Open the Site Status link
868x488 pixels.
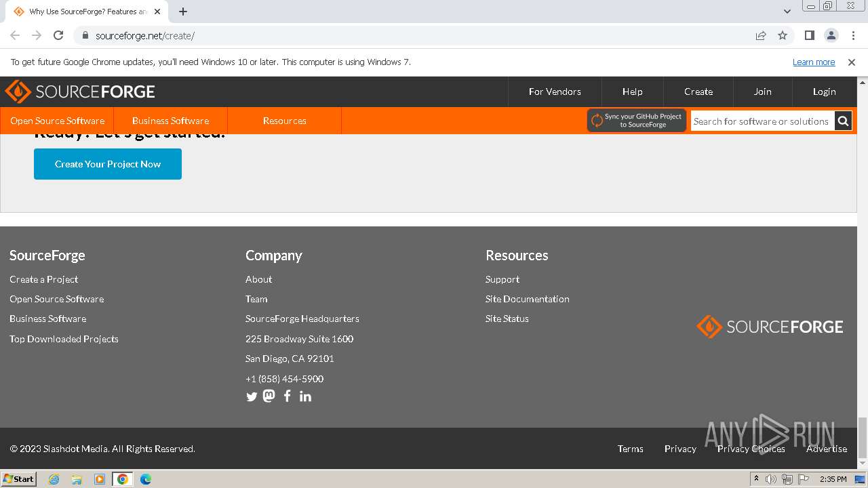(x=507, y=319)
